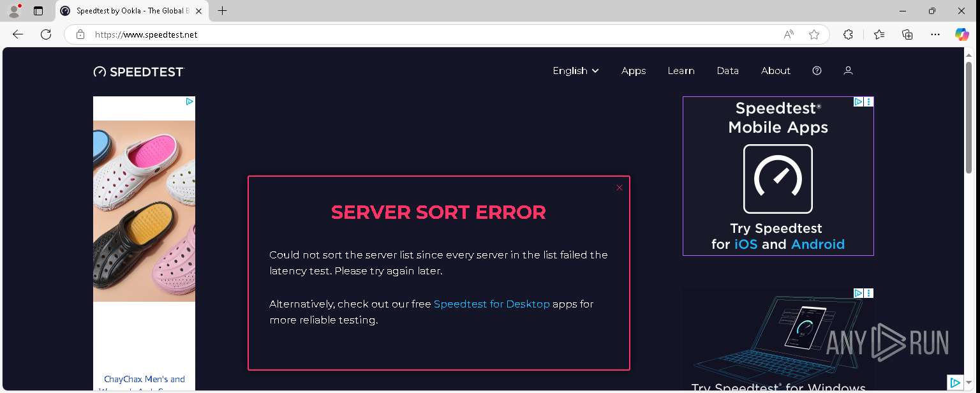Add this page to favorites
Image resolution: width=980 pixels, height=393 pixels.
click(x=814, y=34)
